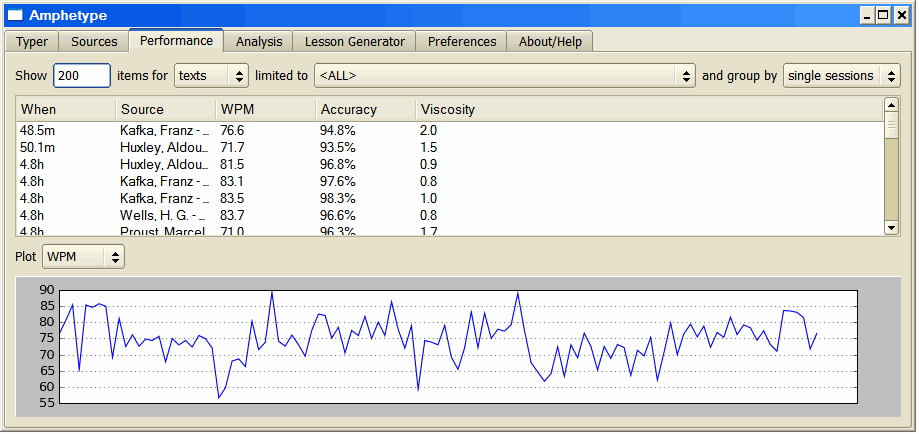Screen dimensions: 919x434
Task: Click accuracy value 98.3%
Action: (x=338, y=199)
